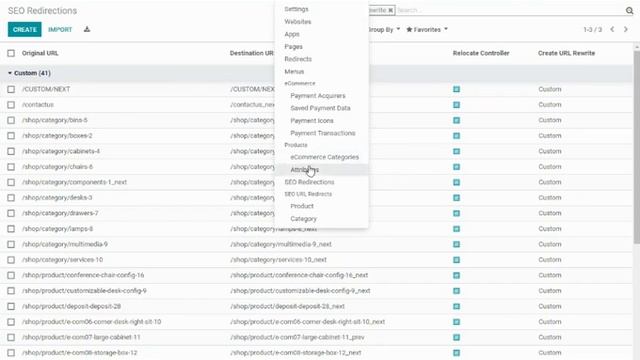Toggle Relocate Controller for bins-5 row
This screenshot has width=640, height=360.
[456, 120]
